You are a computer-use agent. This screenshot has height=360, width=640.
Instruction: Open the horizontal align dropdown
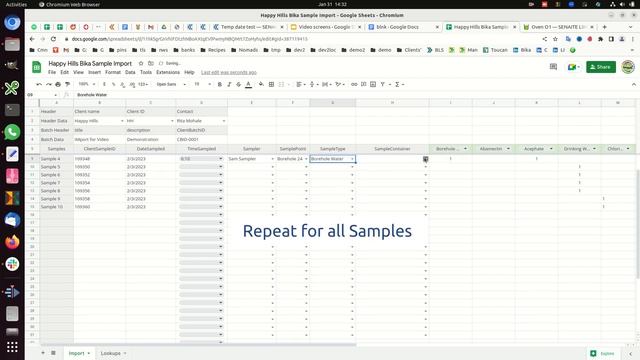click(x=301, y=84)
